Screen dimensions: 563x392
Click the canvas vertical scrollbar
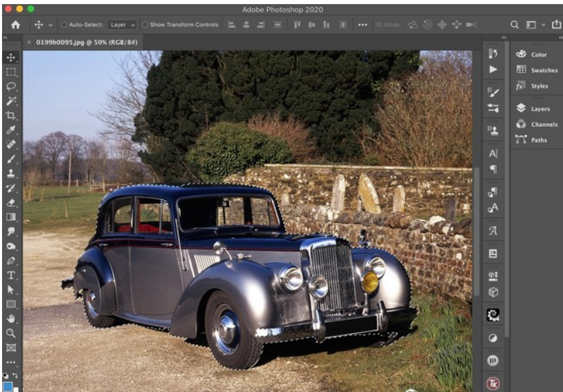477,232
